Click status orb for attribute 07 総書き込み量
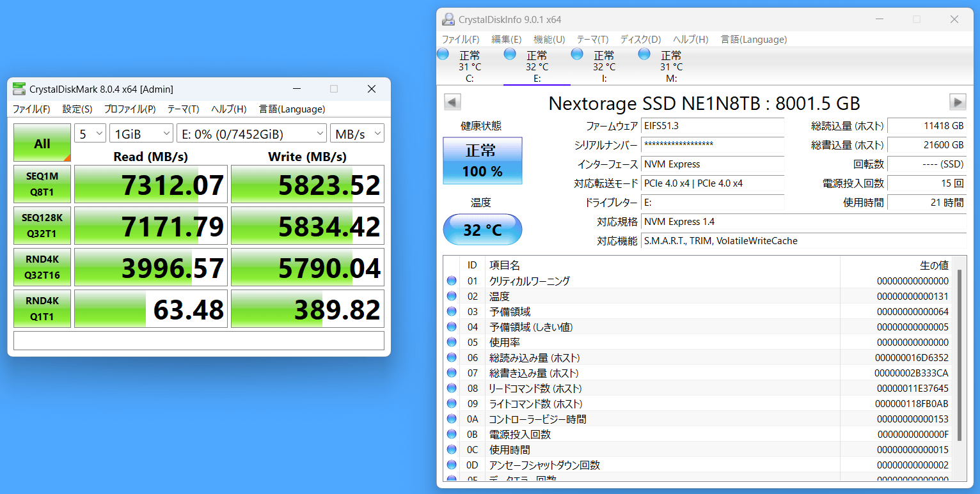The width and height of the screenshot is (980, 494). coord(452,373)
